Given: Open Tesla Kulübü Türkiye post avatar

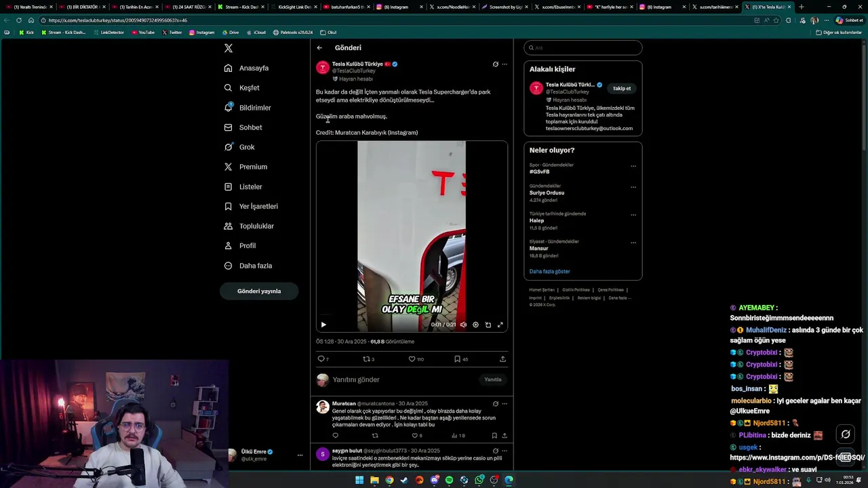Looking at the screenshot, I should tap(323, 67).
